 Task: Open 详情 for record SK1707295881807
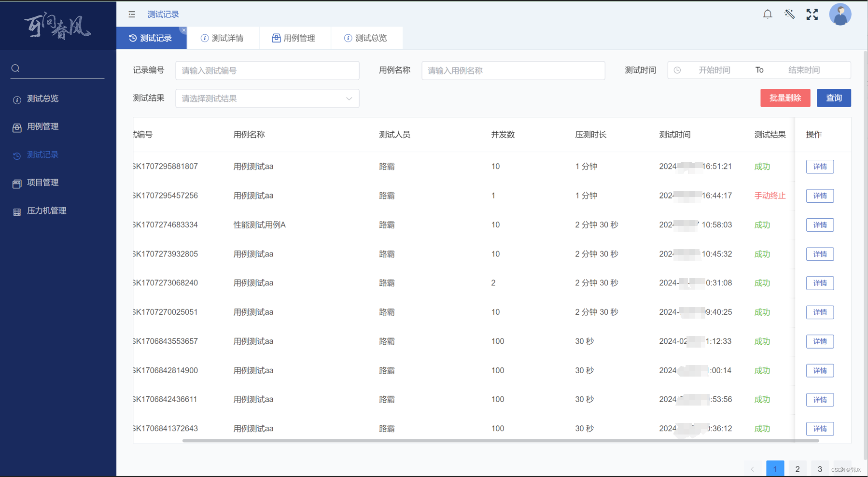[820, 167]
